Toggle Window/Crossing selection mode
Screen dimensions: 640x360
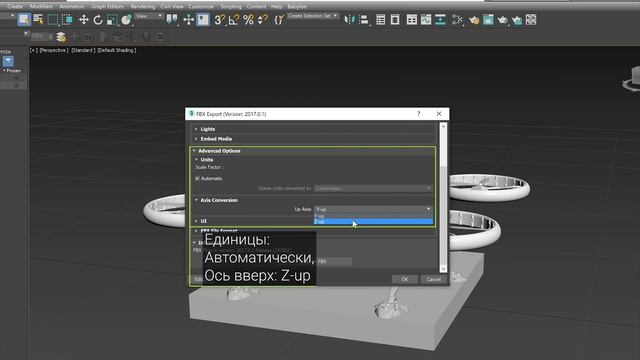coord(67,20)
